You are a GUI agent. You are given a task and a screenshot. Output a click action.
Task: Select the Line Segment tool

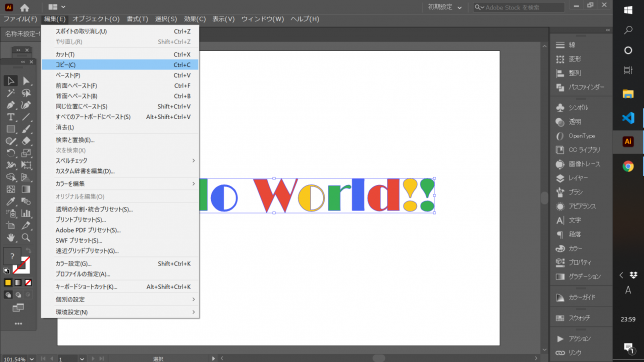pyautogui.click(x=26, y=117)
